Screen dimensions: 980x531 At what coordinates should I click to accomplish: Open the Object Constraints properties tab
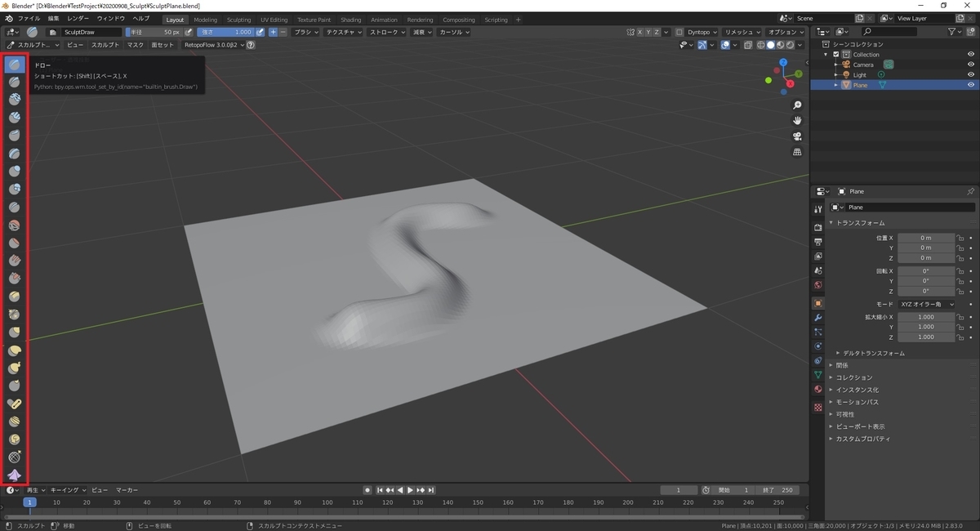coord(818,360)
